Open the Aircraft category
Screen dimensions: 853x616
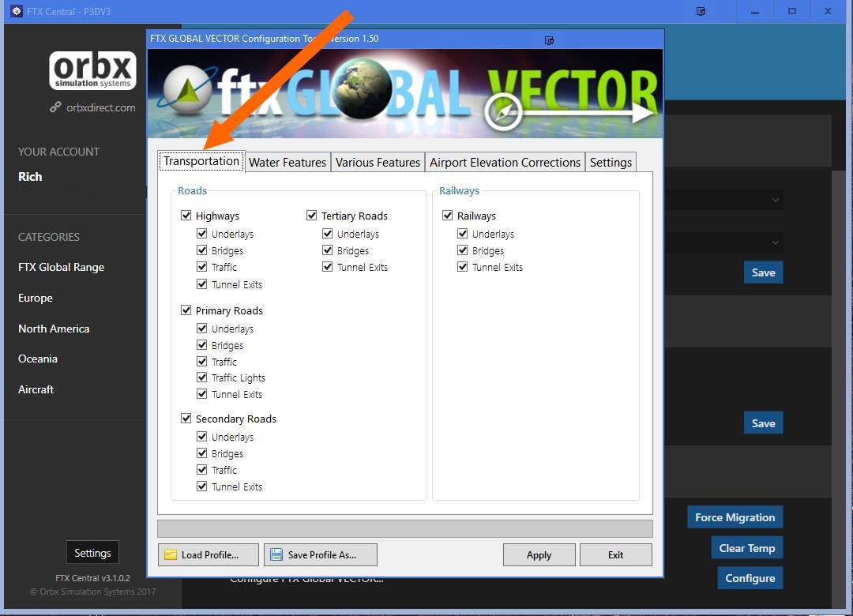(x=36, y=389)
